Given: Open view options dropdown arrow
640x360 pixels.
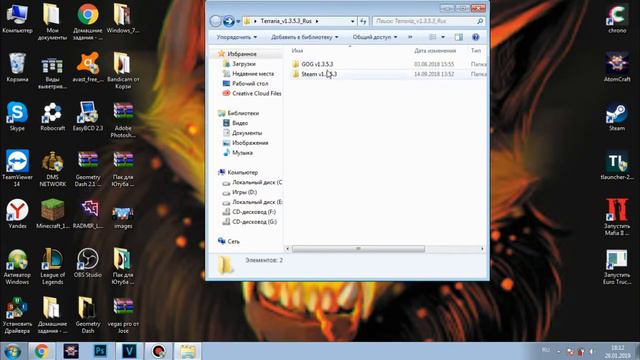Looking at the screenshot, I should pyautogui.click(x=443, y=37).
